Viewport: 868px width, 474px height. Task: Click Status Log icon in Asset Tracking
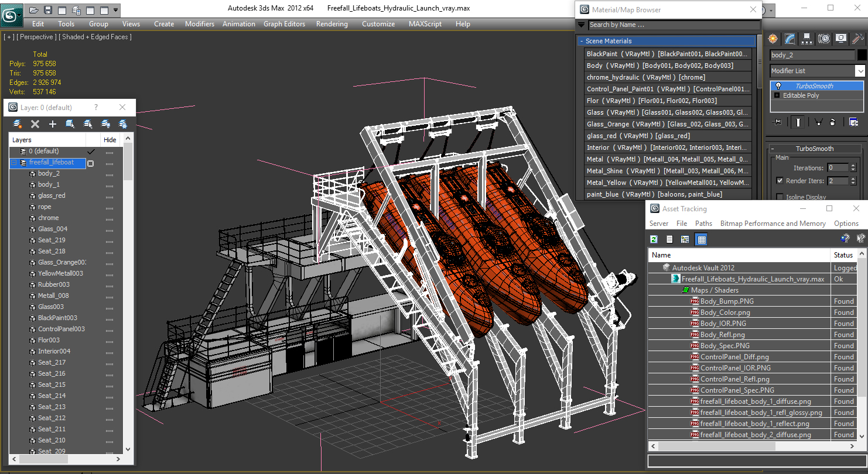[x=669, y=239]
